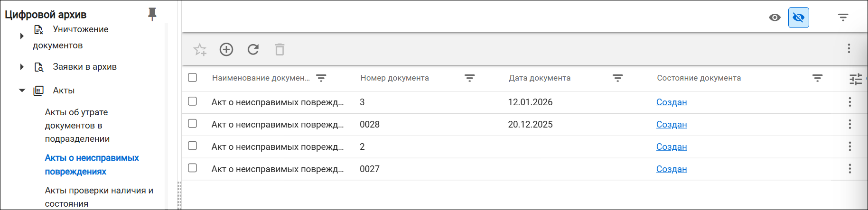Expand Уничтожение документов tree node
This screenshot has width=868, height=210.
tap(22, 36)
